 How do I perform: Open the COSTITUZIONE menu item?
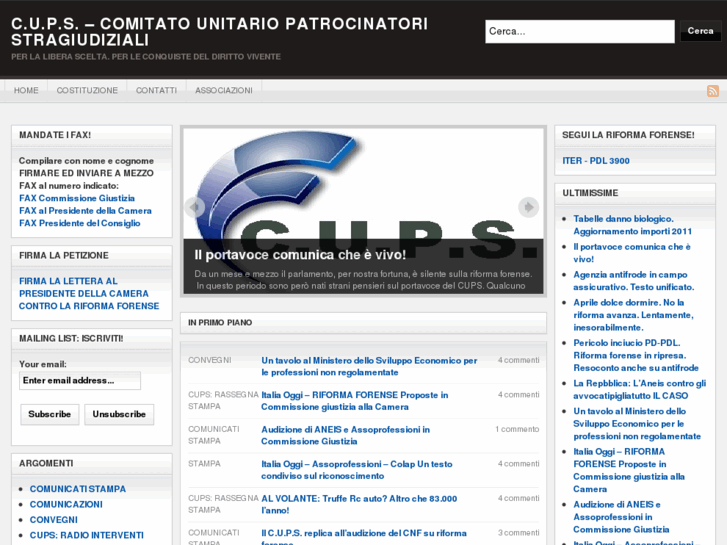point(87,90)
